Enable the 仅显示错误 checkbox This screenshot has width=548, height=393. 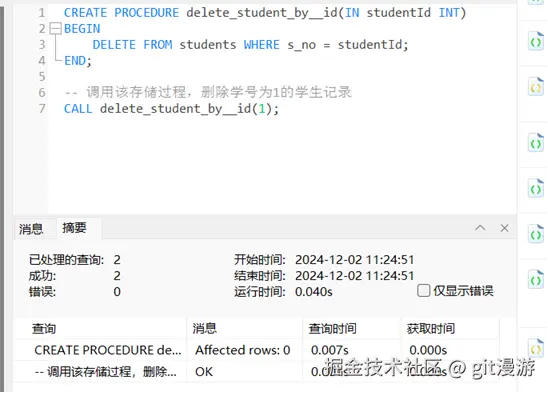[424, 291]
